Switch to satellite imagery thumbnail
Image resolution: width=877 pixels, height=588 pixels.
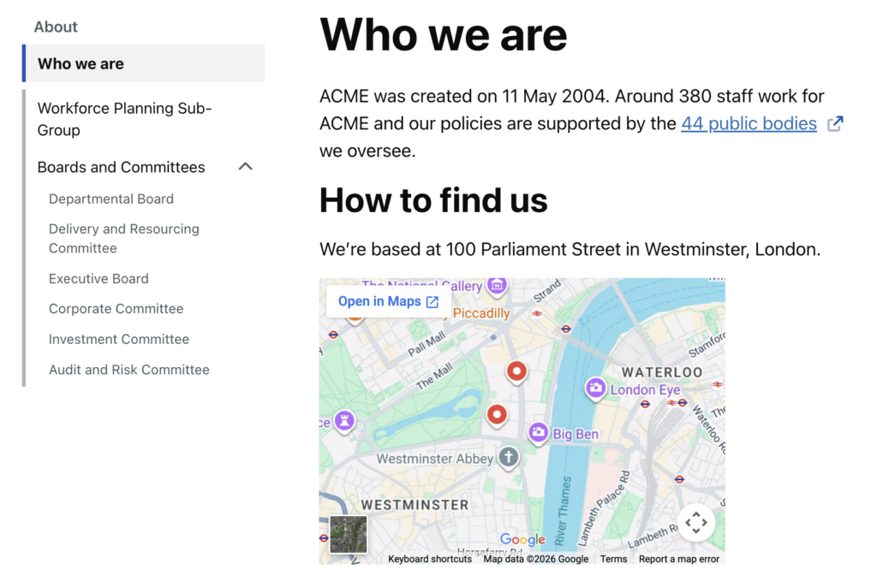click(349, 534)
